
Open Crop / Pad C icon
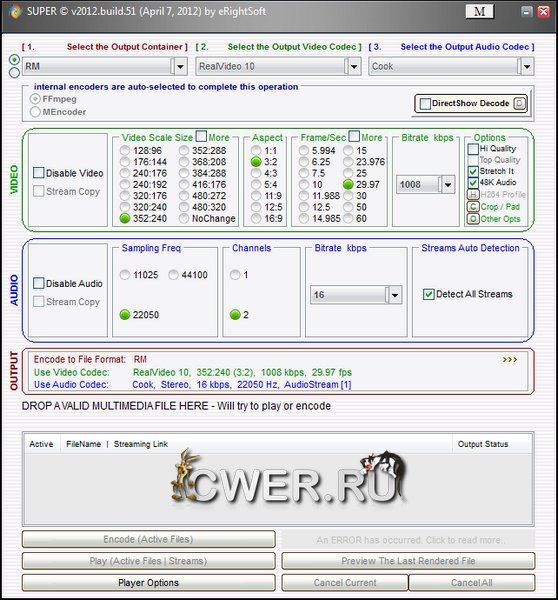pos(473,207)
